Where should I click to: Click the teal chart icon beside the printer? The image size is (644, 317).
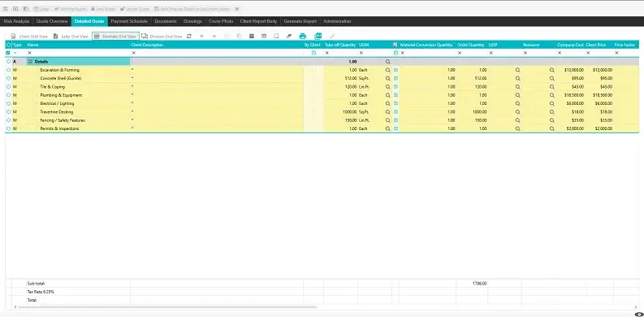[318, 37]
